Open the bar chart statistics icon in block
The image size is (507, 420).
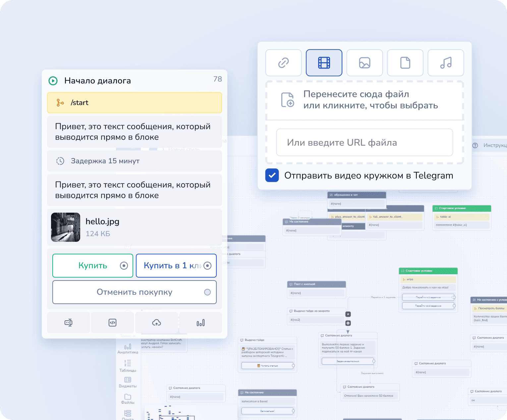click(x=200, y=323)
